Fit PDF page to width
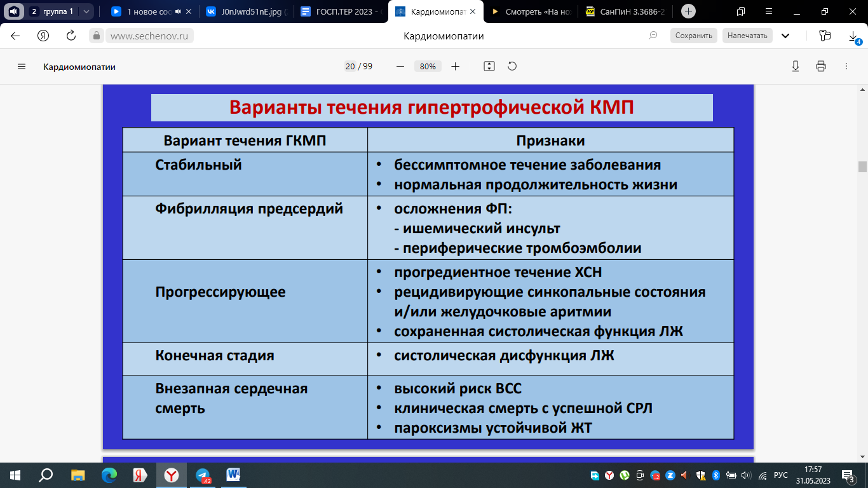The width and height of the screenshot is (868, 488). [489, 66]
